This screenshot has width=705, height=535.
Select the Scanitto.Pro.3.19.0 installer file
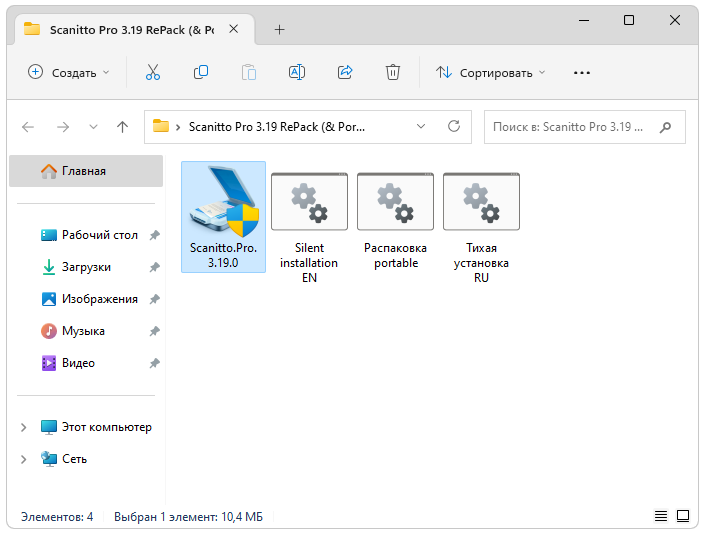point(223,217)
